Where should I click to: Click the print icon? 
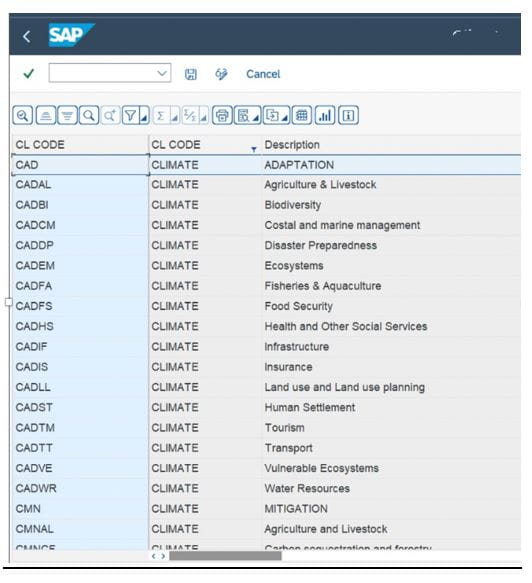coord(222,116)
